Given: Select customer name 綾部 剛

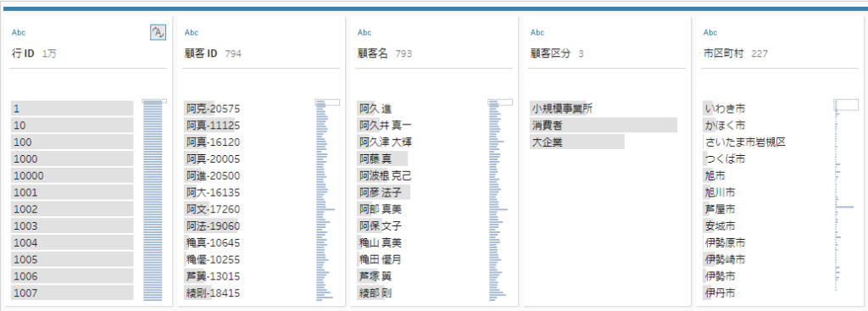Looking at the screenshot, I should pos(376,292).
